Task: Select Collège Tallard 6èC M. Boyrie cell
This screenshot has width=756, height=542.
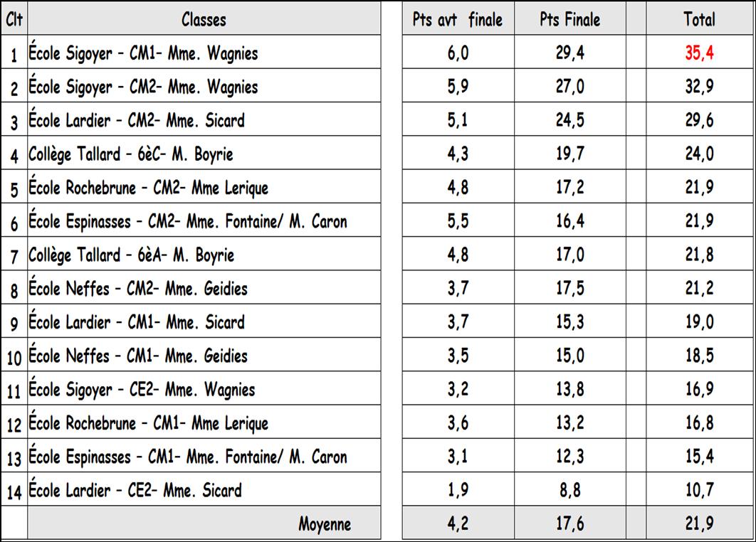Action: coord(204,153)
